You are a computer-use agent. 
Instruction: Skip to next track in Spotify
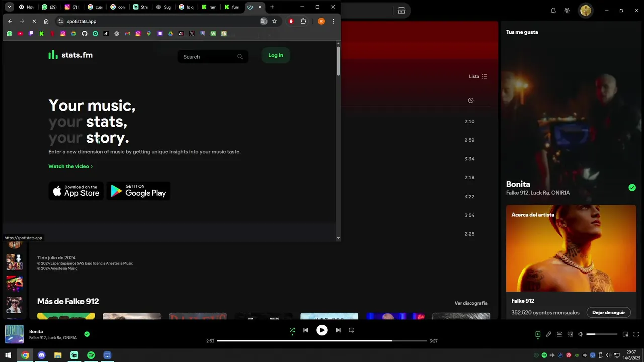[338, 330]
